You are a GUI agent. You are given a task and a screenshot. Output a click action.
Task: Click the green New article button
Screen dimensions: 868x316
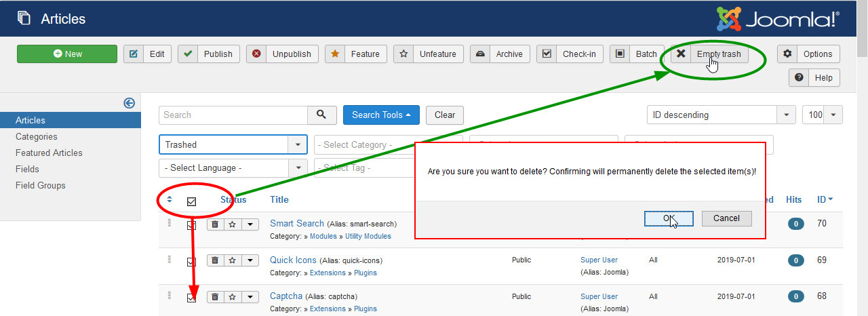[66, 54]
